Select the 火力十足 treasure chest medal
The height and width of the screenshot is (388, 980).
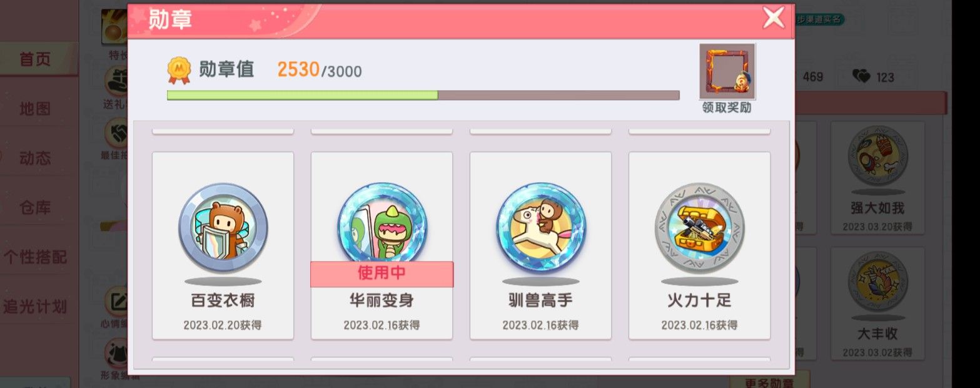699,246
